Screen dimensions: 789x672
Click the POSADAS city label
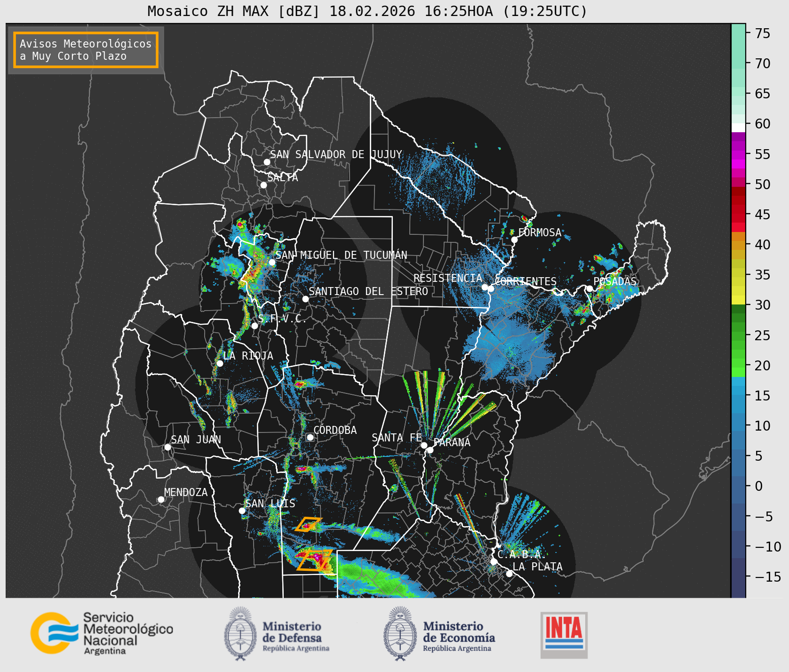(615, 281)
